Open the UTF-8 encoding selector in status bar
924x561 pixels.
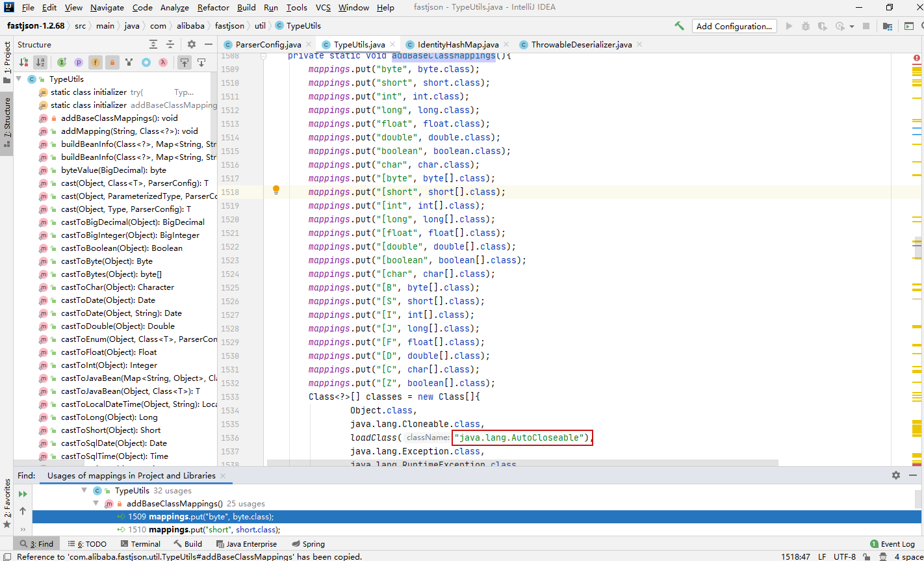coord(845,556)
